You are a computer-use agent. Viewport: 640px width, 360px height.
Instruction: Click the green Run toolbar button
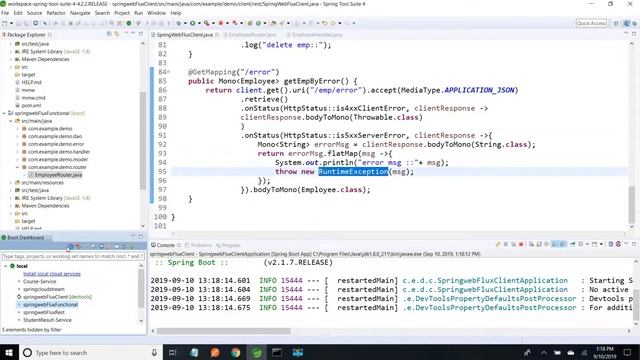[193, 23]
